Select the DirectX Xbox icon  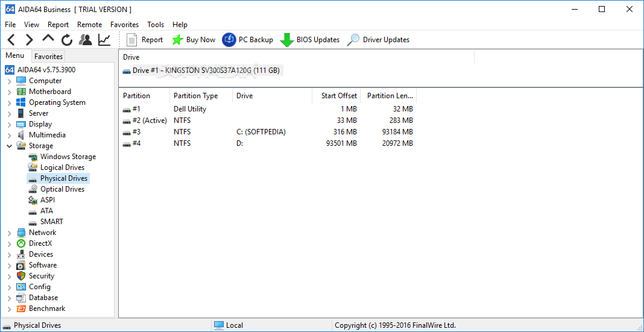pyautogui.click(x=21, y=243)
